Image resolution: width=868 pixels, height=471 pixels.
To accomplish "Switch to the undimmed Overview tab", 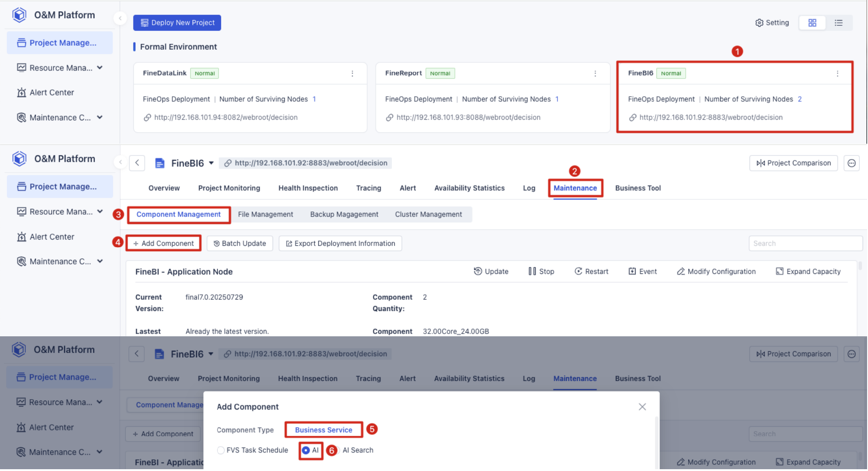I will point(164,188).
